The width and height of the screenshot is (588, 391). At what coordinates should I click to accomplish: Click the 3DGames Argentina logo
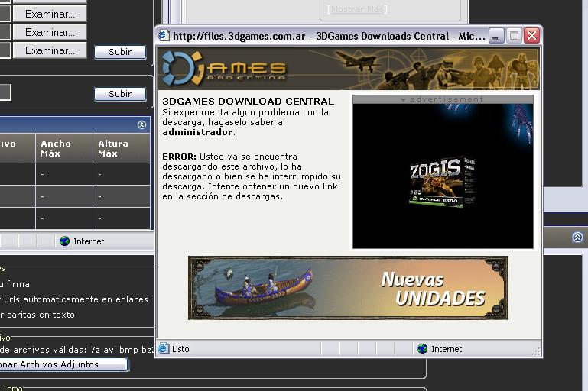pyautogui.click(x=224, y=68)
